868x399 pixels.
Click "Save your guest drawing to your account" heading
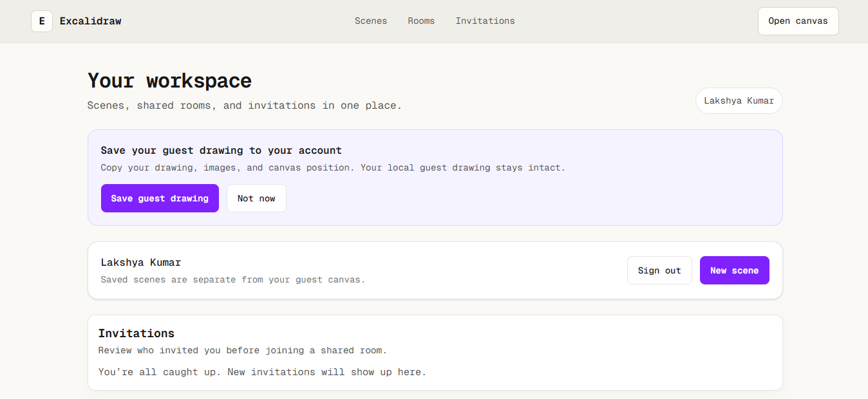[x=221, y=151]
